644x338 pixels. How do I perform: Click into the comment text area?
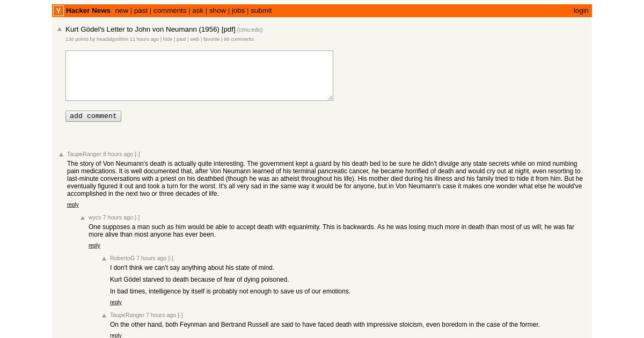pos(199,76)
